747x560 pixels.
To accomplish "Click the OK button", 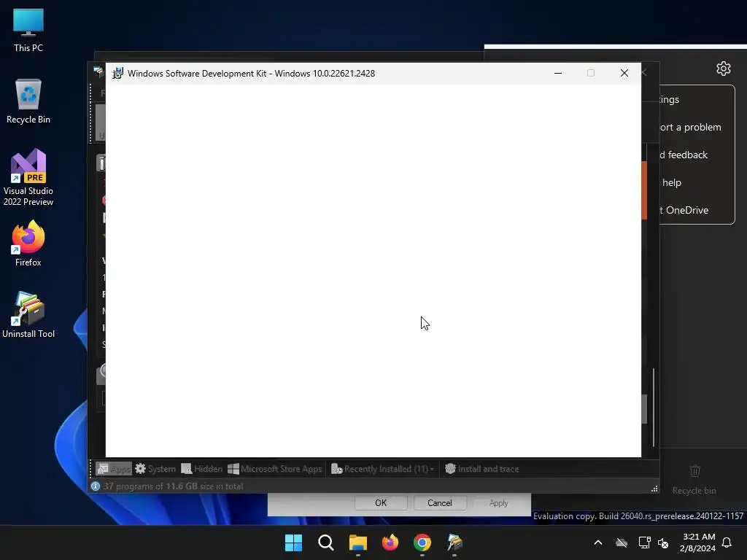I will point(381,503).
